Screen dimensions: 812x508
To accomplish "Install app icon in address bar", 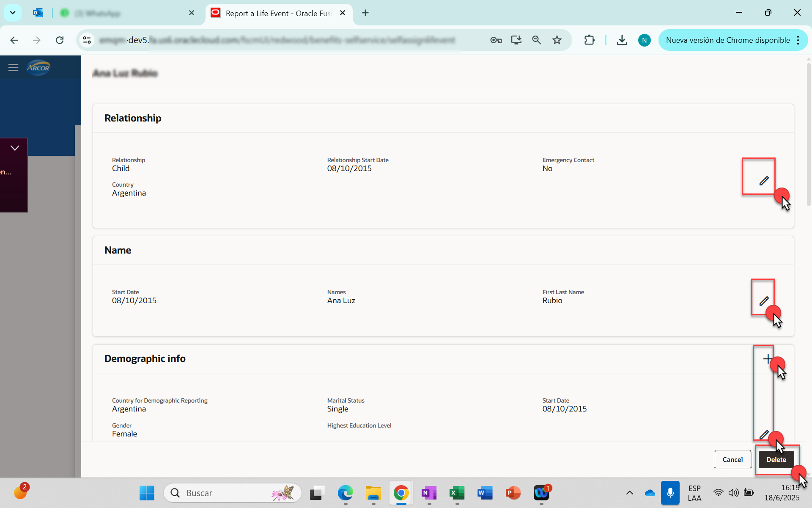I will 516,40.
